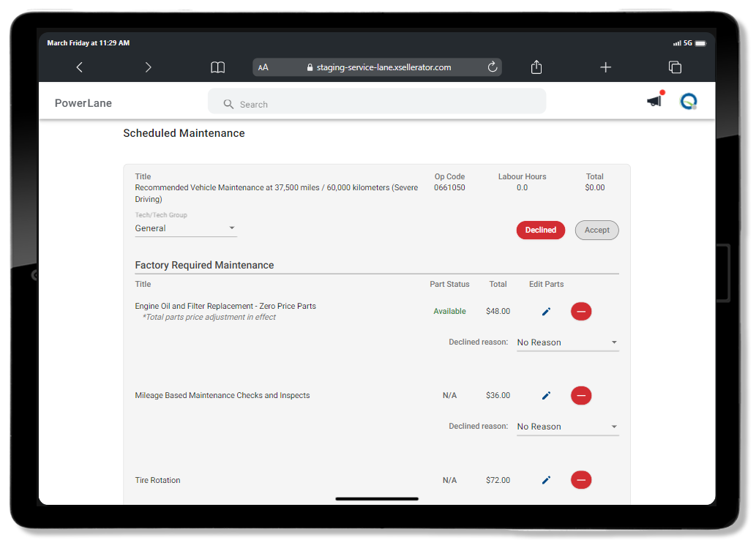Click the Quorum Q logo icon
The height and width of the screenshot is (540, 756).
[x=688, y=102]
